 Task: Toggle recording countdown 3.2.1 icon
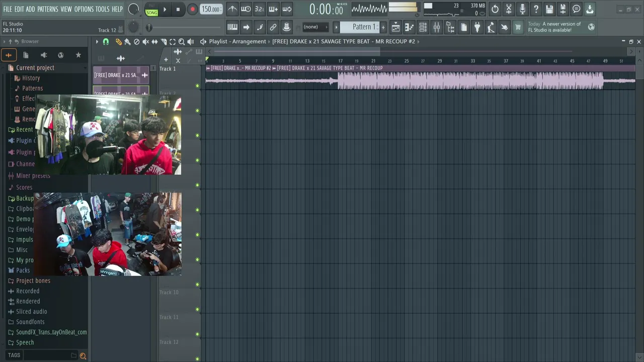point(260,9)
